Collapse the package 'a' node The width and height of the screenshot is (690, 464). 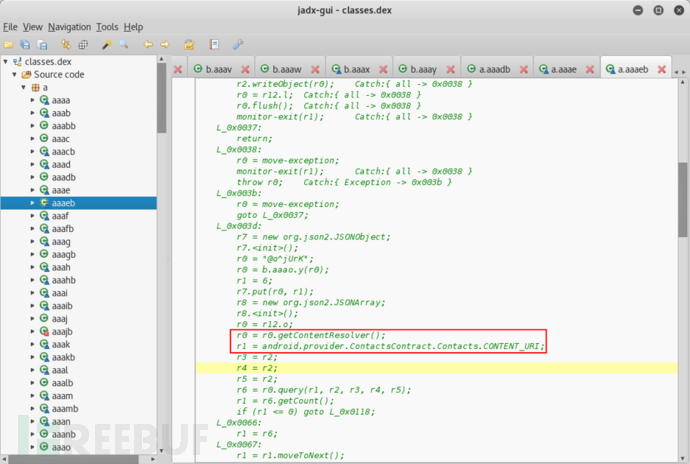pos(24,88)
